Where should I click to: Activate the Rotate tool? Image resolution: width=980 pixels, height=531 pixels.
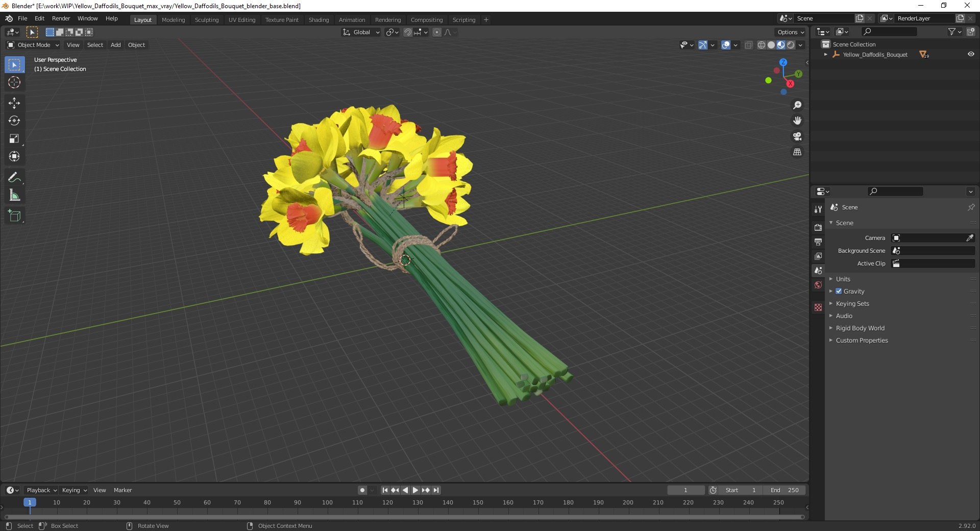click(x=14, y=121)
